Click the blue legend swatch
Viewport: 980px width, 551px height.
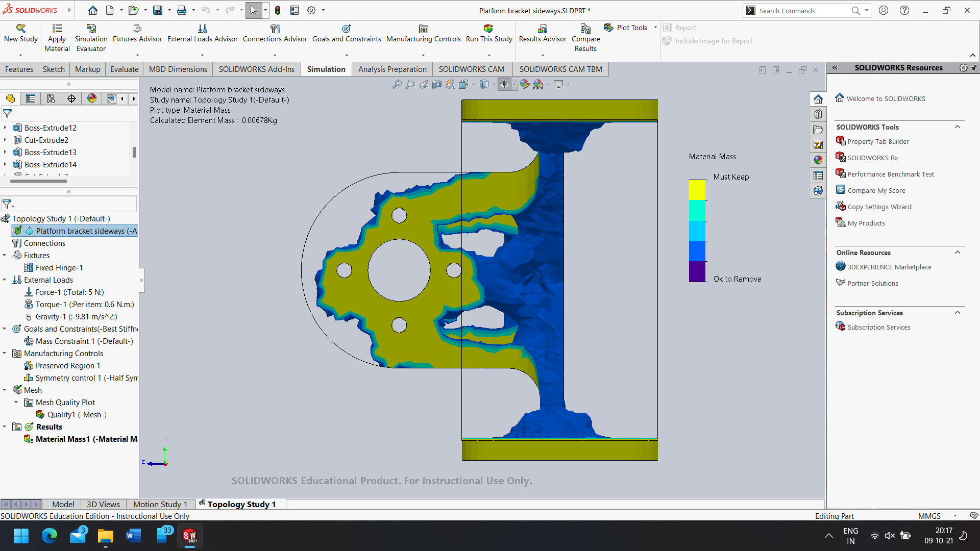[x=697, y=251]
